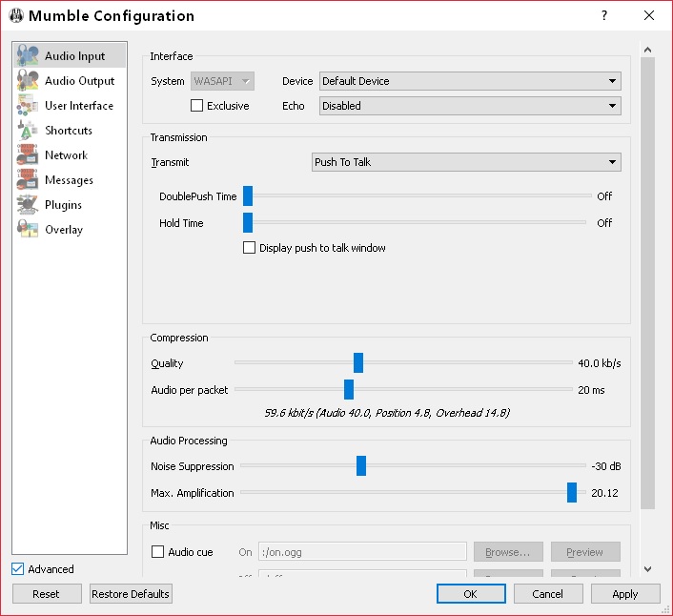Viewport: 673px width, 616px height.
Task: Open the Audio Input settings page
Action: coord(70,56)
